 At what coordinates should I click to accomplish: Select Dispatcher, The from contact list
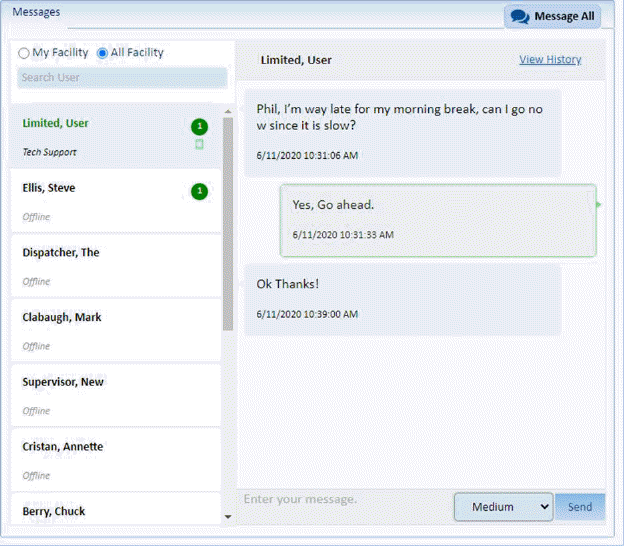tap(100, 265)
